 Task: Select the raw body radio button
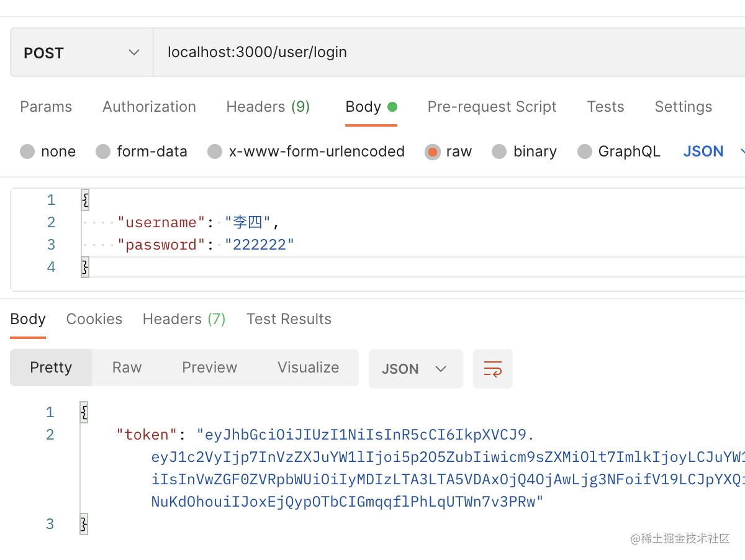coord(433,151)
